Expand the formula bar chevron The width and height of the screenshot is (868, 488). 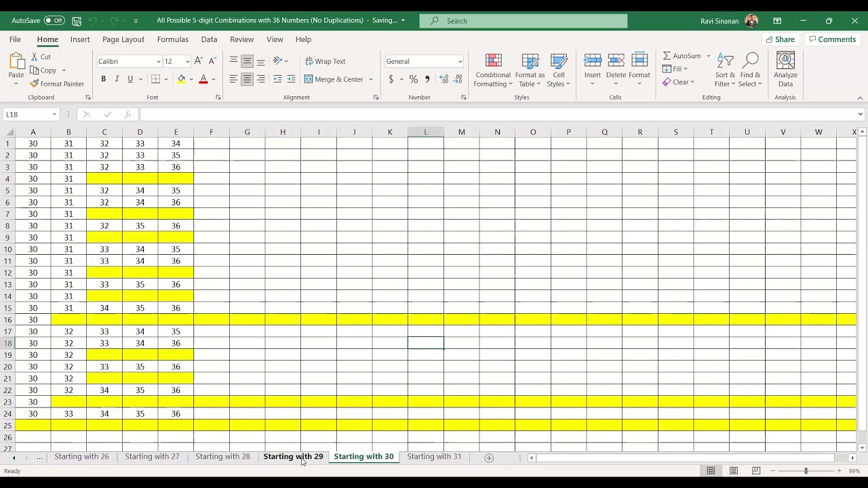(860, 115)
